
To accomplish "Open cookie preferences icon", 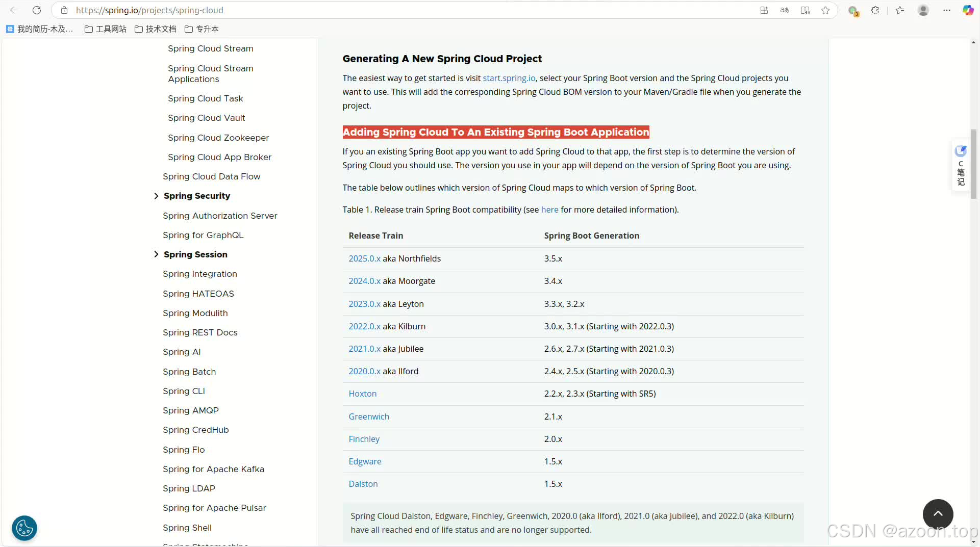I will pyautogui.click(x=24, y=528).
